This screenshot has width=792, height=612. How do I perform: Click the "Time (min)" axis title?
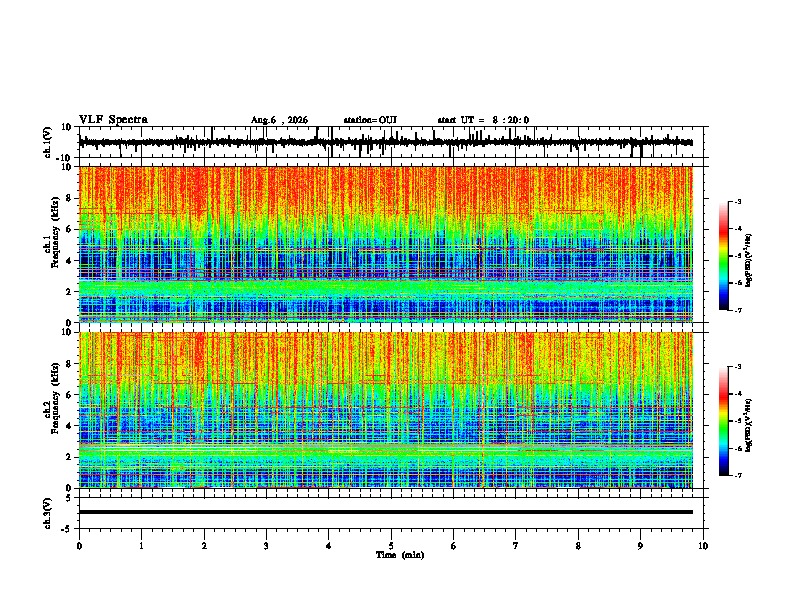click(400, 555)
